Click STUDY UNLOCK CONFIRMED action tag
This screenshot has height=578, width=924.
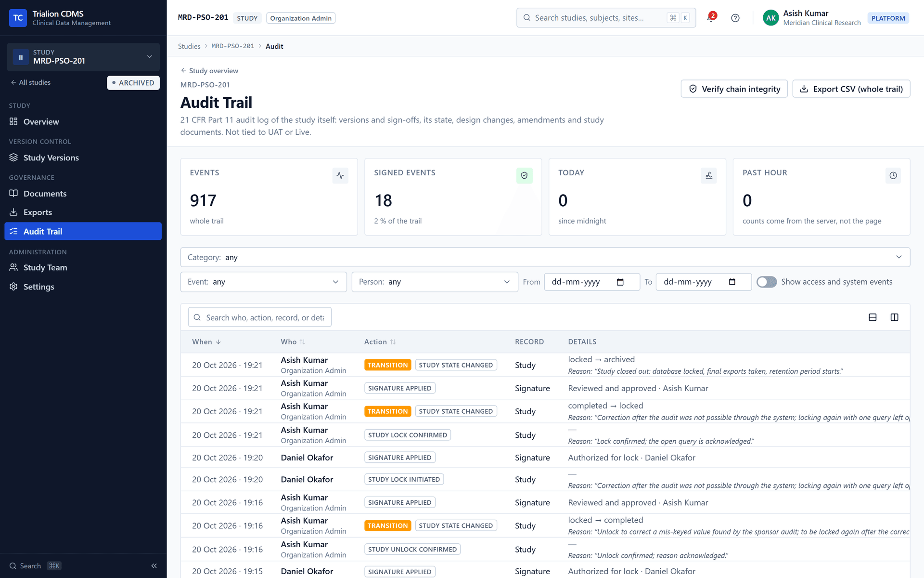point(412,549)
